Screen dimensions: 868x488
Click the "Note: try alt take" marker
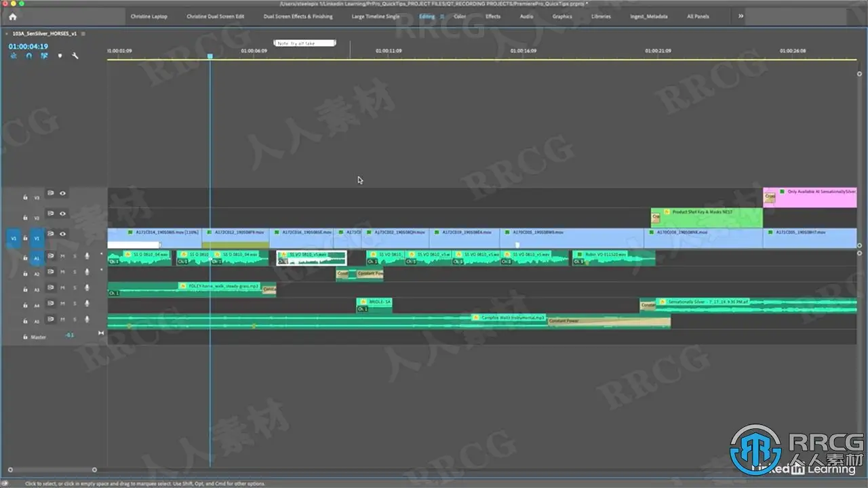point(304,43)
